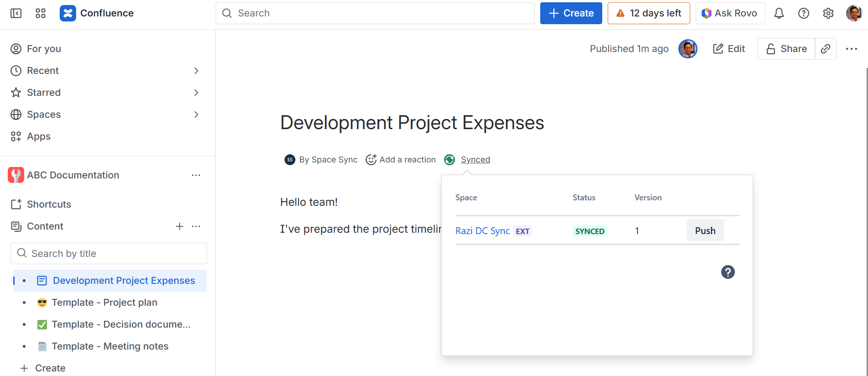Open Apps in the sidebar
This screenshot has width=868, height=376.
[39, 136]
